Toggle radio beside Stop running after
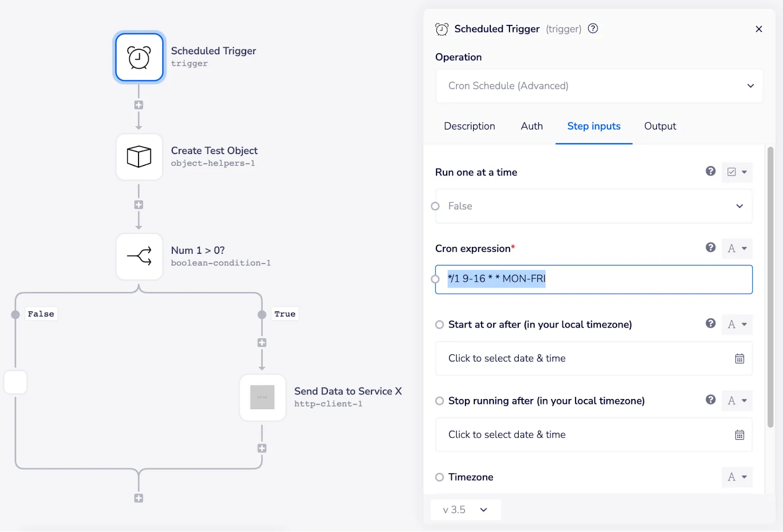Viewport: 783px width, 532px height. pos(439,401)
